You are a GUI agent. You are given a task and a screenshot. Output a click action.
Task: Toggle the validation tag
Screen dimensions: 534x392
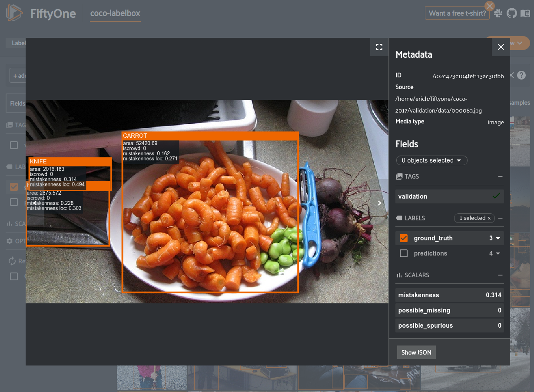point(450,196)
